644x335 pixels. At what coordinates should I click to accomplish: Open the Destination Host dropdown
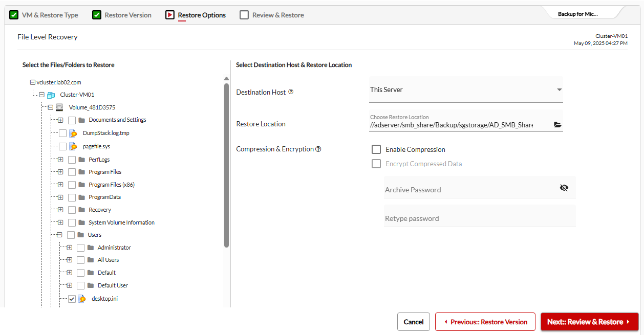tap(466, 90)
